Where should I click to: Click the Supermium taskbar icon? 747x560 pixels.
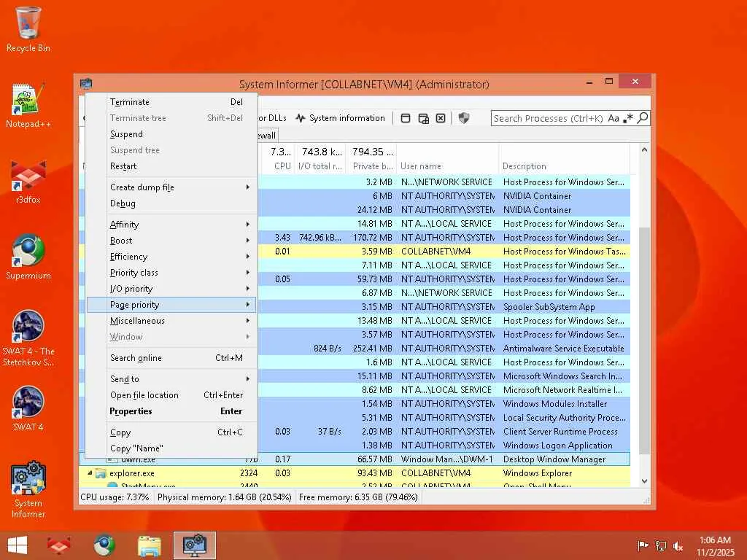pyautogui.click(x=104, y=545)
